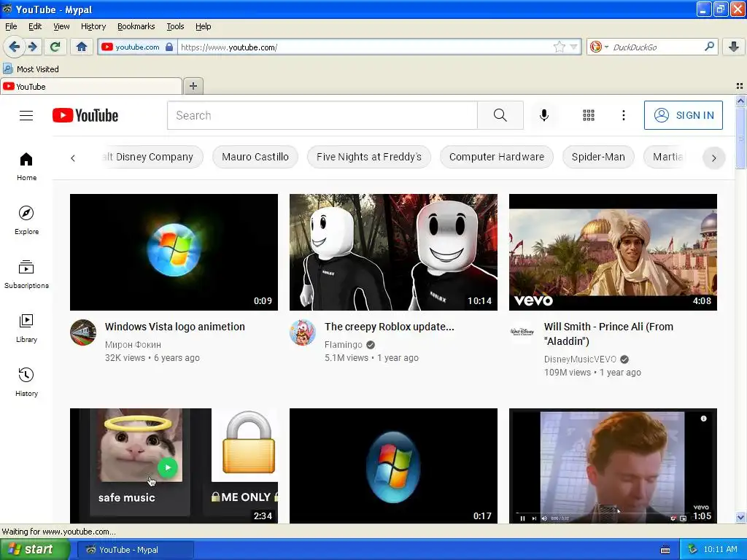
Task: Go to Home in the sidebar
Action: click(x=27, y=167)
